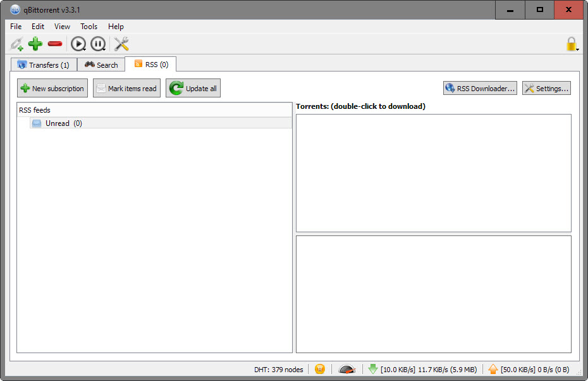Click the download speed status text
Viewport: 588px width, 381px height.
[x=429, y=370]
